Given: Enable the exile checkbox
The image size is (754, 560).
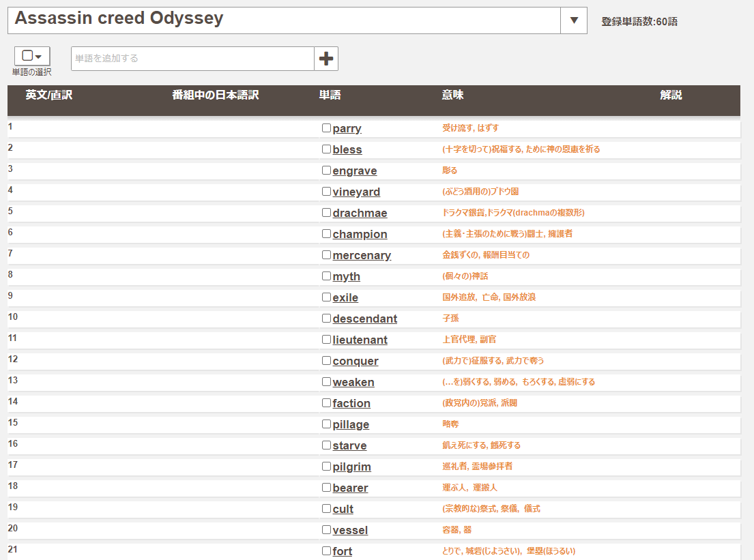Looking at the screenshot, I should (x=327, y=297).
